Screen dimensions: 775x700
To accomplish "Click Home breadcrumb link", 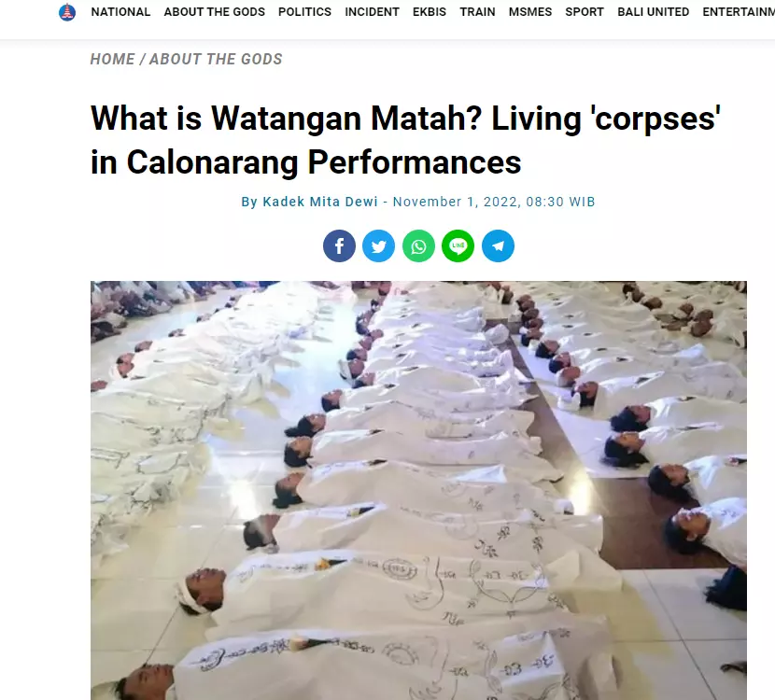I will pos(112,60).
